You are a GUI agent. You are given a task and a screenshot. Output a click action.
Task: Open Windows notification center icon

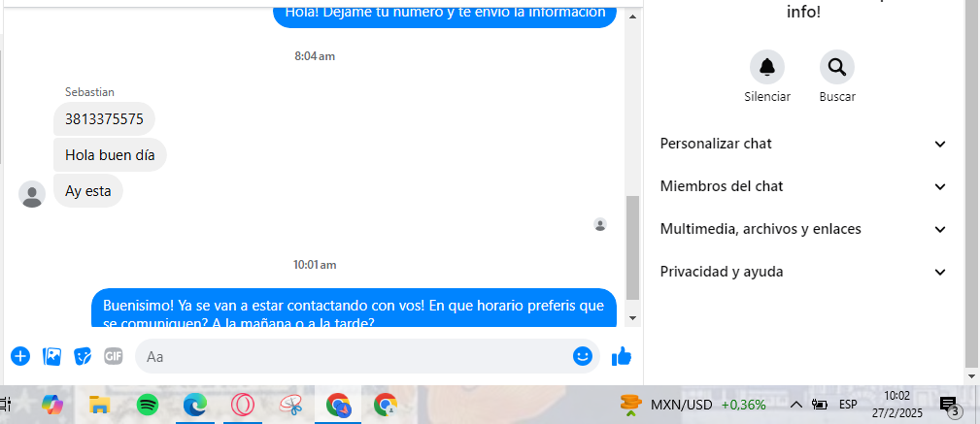tap(949, 406)
